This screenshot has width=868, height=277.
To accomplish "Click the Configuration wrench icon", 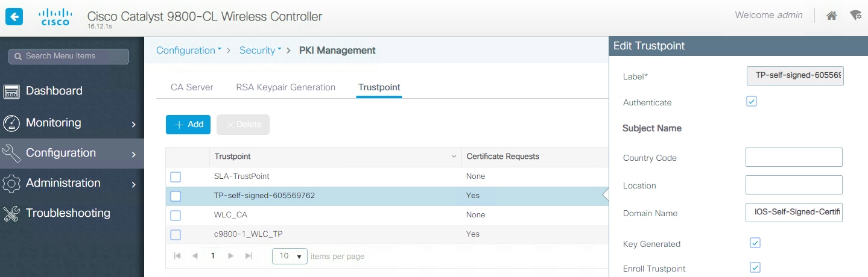I will 11,154.
